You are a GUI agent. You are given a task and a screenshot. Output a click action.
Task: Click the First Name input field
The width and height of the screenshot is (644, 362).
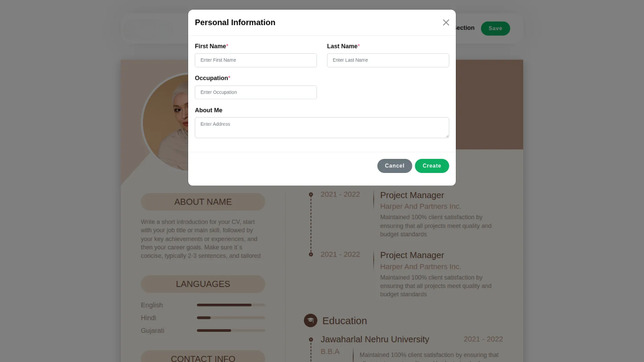coord(256,60)
